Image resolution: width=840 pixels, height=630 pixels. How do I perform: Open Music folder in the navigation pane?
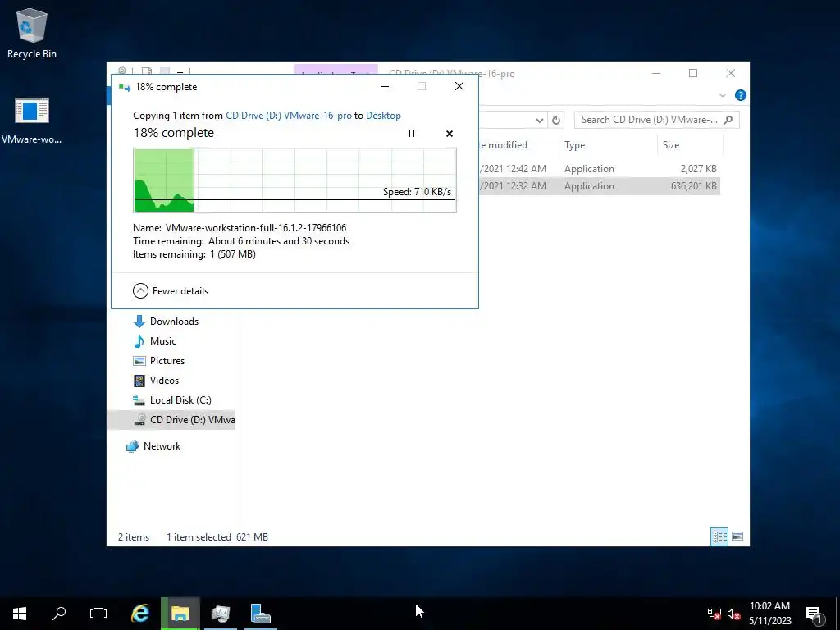pyautogui.click(x=163, y=341)
